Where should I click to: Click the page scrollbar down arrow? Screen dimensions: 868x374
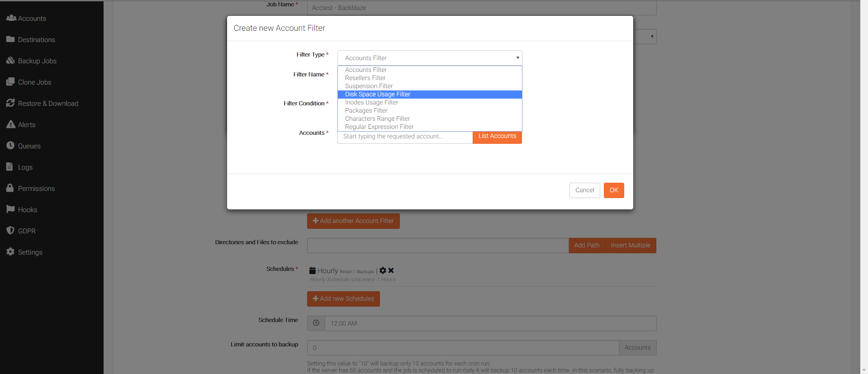pos(864,370)
